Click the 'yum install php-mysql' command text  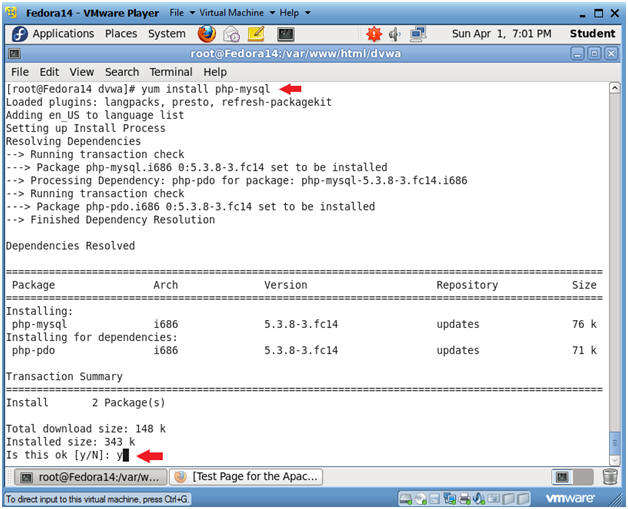[205, 89]
